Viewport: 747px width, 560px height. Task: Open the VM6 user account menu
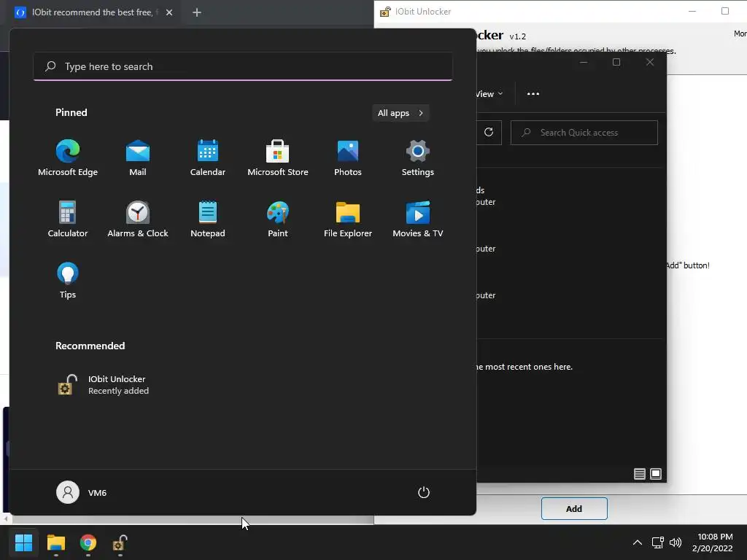coord(82,492)
